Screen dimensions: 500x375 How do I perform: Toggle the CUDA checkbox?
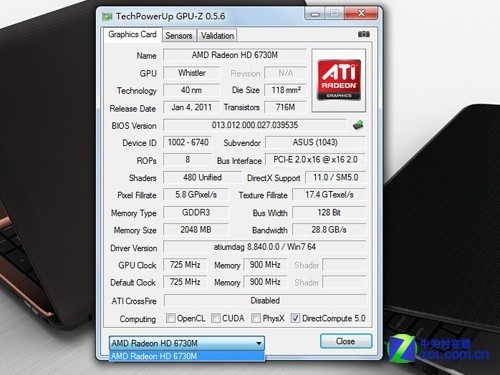tap(216, 318)
